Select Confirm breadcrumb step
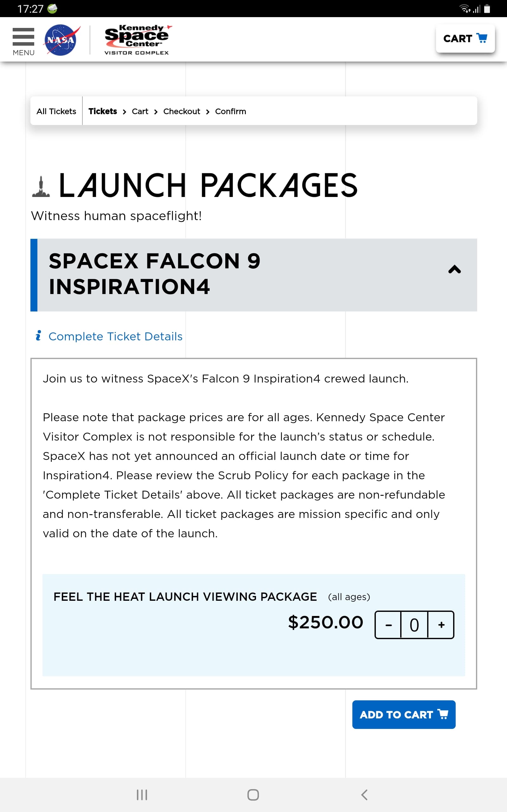 click(230, 111)
